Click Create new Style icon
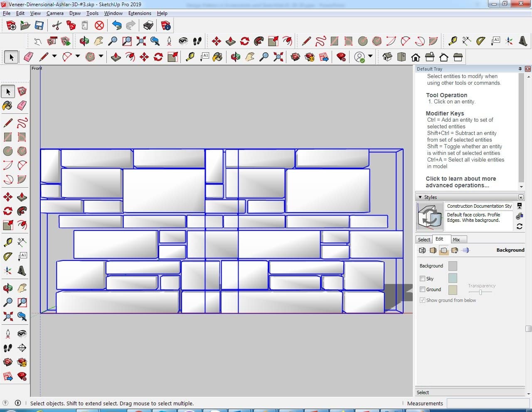This screenshot has height=412, width=532. [x=519, y=216]
